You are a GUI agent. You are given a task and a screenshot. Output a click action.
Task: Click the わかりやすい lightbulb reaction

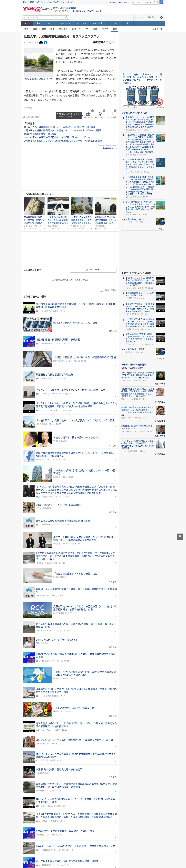click(100, 115)
